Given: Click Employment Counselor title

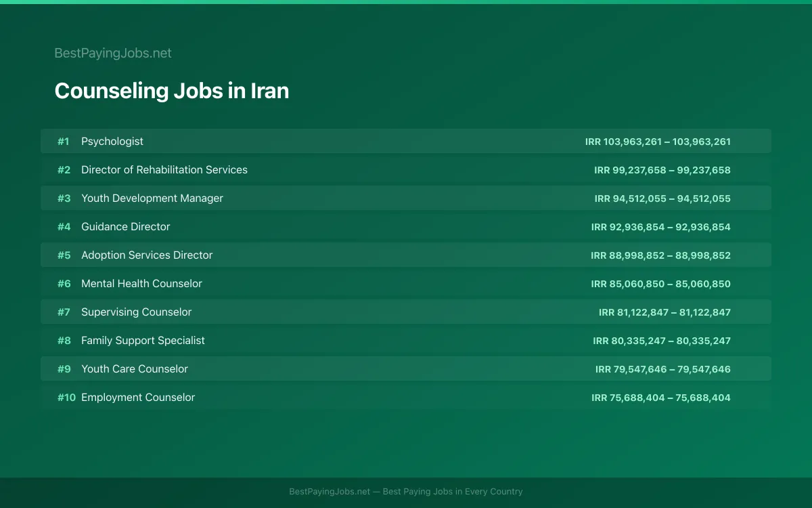Looking at the screenshot, I should [x=138, y=398].
